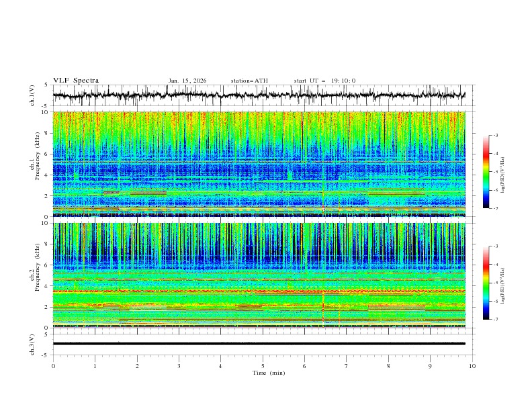The height and width of the screenshot is (411, 532).
Task: Click the '-3' label on upper color bar
Action: click(x=496, y=135)
